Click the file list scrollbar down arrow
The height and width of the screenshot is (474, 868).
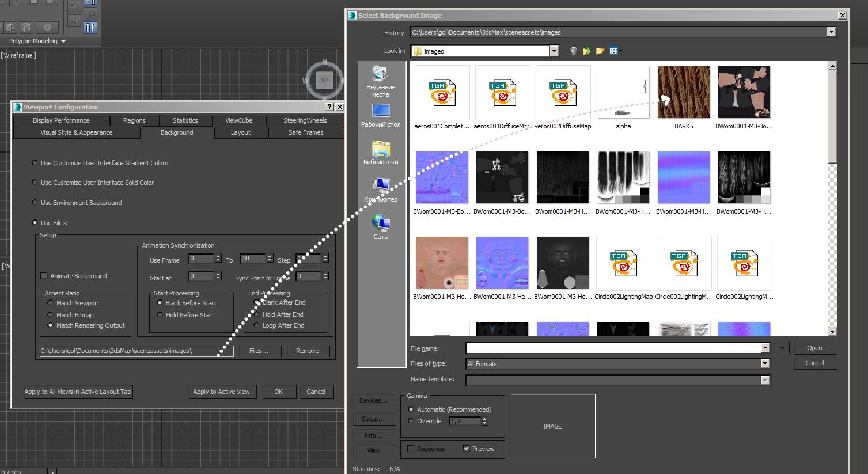pos(832,331)
